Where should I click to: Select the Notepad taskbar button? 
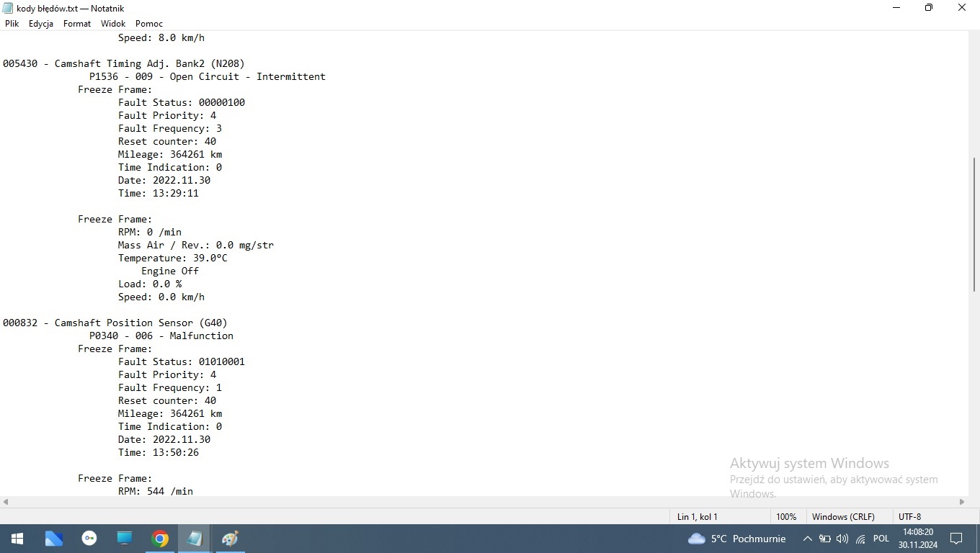coord(195,539)
